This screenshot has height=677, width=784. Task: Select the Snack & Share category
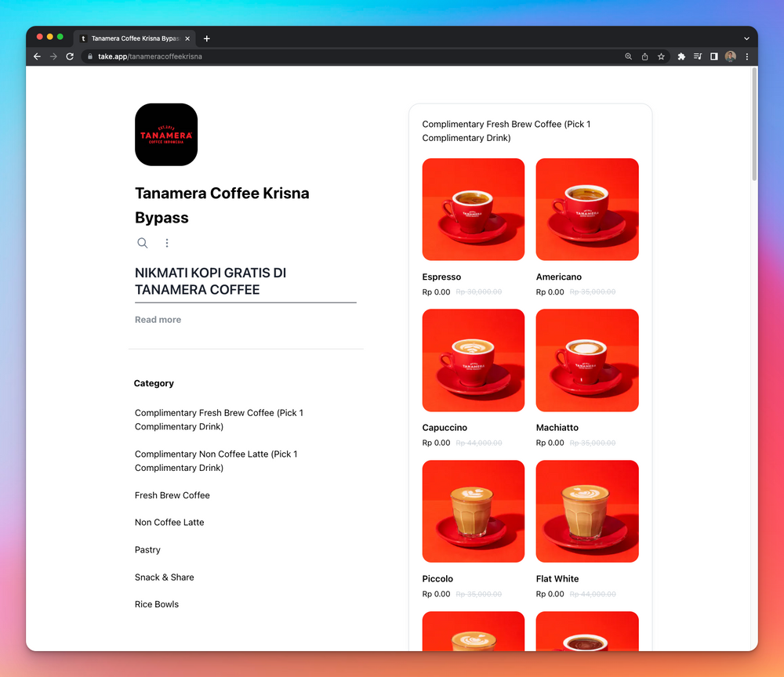pos(165,577)
